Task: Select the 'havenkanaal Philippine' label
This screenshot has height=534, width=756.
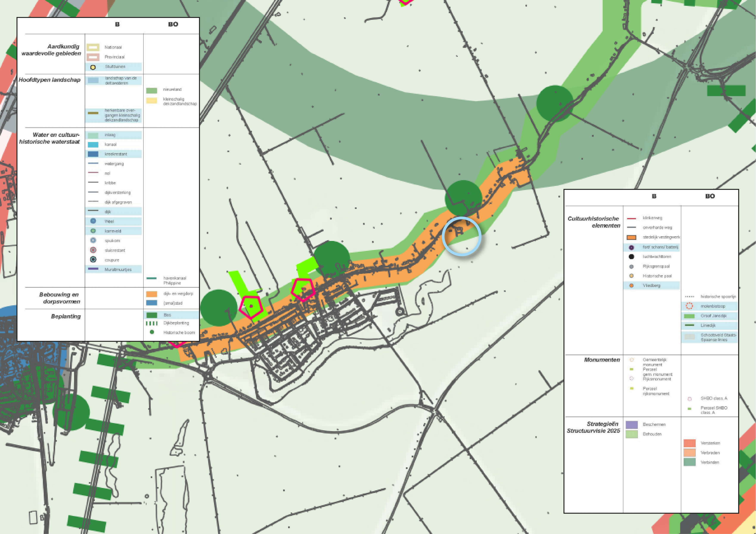Action: (x=175, y=281)
